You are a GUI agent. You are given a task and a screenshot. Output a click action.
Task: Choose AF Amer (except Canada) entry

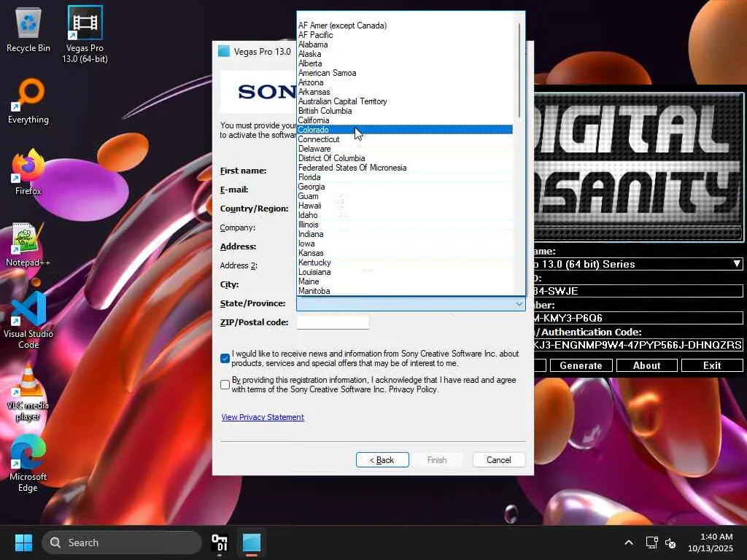point(404,26)
